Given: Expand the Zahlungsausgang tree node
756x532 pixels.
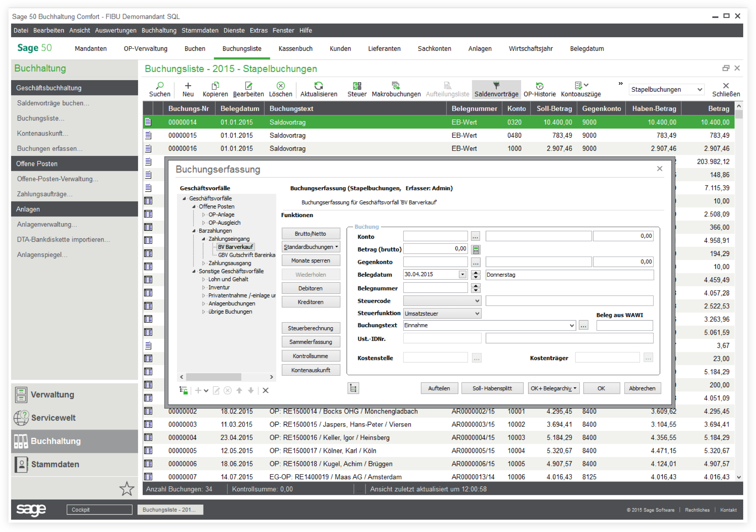Looking at the screenshot, I should 204,263.
